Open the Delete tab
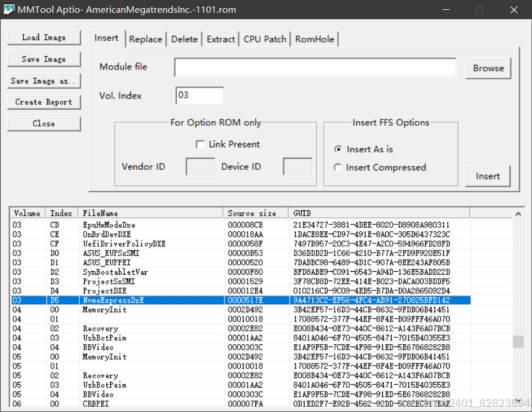 point(184,39)
